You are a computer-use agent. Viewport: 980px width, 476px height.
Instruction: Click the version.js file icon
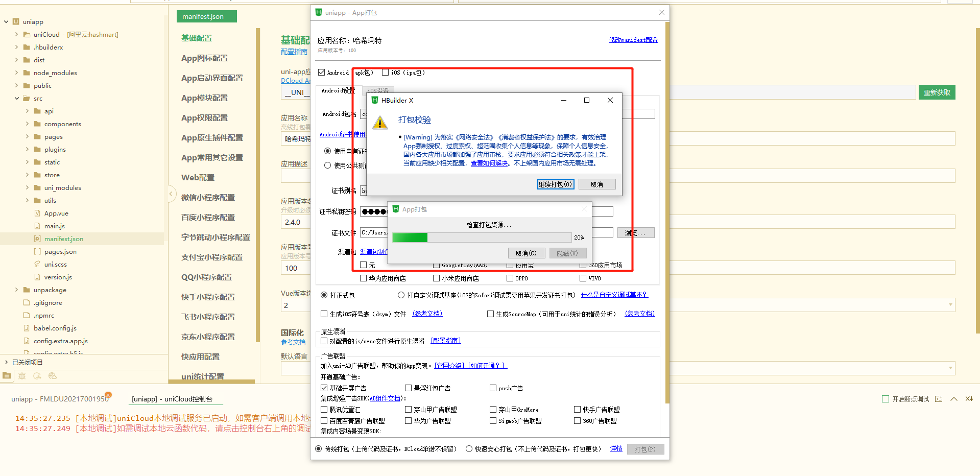(x=37, y=277)
